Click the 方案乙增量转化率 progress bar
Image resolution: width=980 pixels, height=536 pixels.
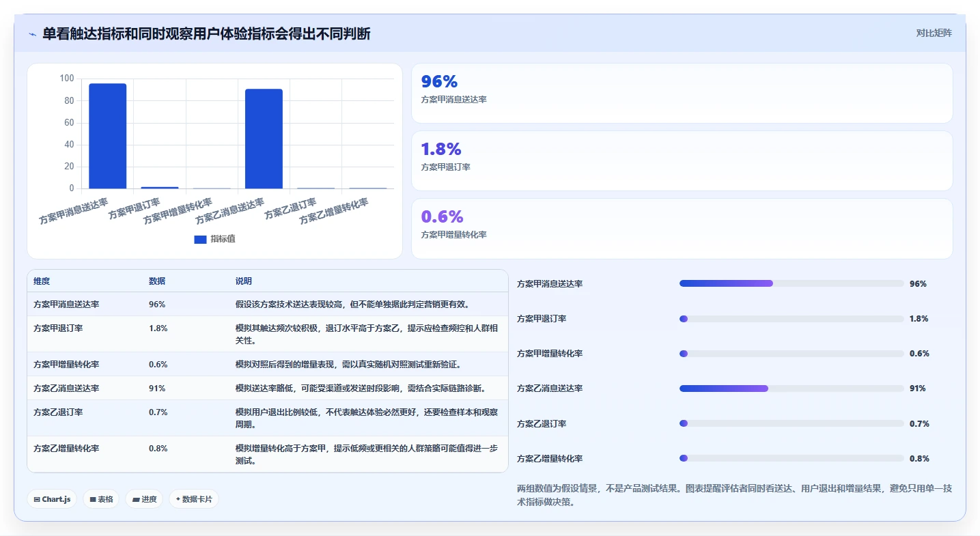pos(792,458)
